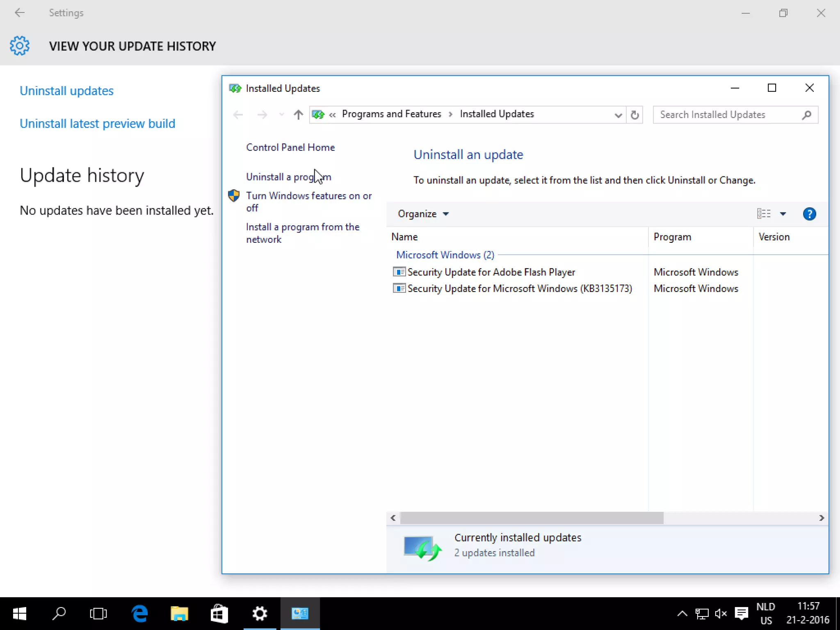
Task: Open the taskbar clock and date
Action: pyautogui.click(x=808, y=614)
